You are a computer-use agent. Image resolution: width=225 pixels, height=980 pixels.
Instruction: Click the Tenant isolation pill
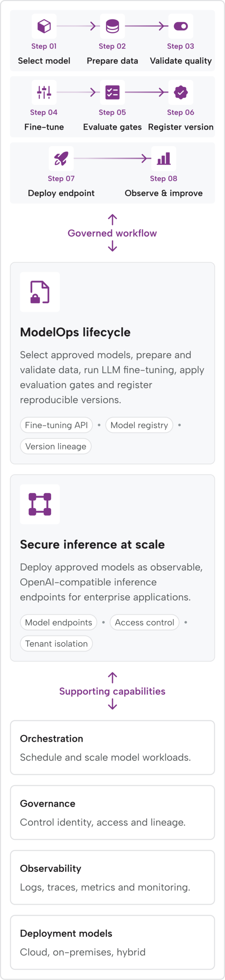click(x=56, y=644)
